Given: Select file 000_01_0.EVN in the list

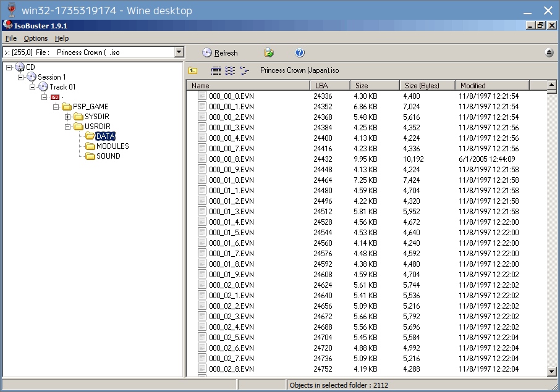Looking at the screenshot, I should tap(231, 180).
